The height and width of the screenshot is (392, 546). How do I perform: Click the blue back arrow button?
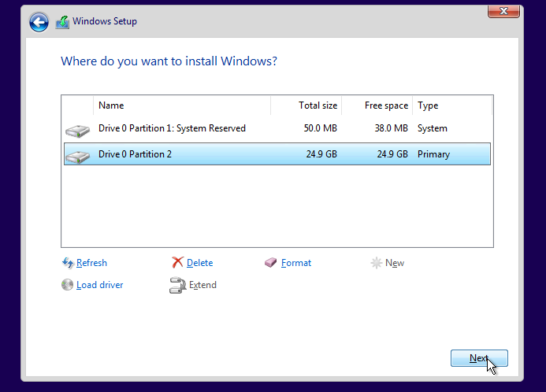coord(39,22)
